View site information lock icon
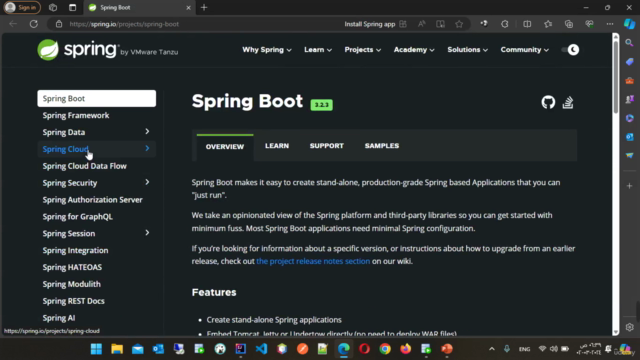Image resolution: width=640 pixels, height=360 pixels. tap(59, 24)
